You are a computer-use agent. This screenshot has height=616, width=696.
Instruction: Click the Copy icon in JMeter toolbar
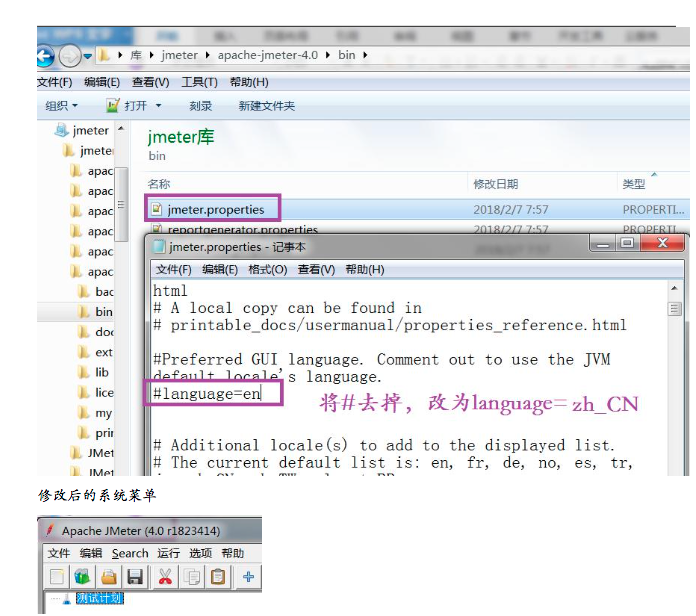192,577
